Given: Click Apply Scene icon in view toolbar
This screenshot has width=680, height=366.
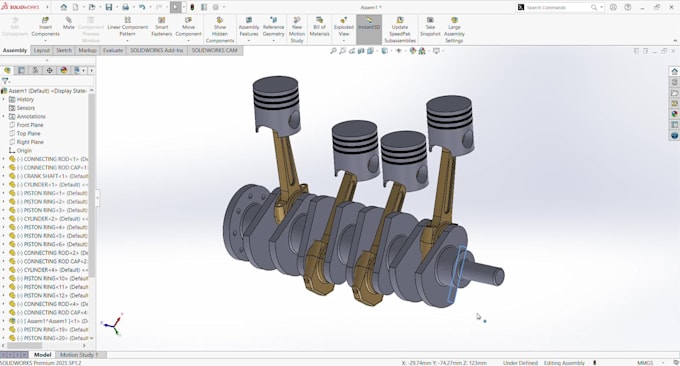Looking at the screenshot, I should click(422, 51).
